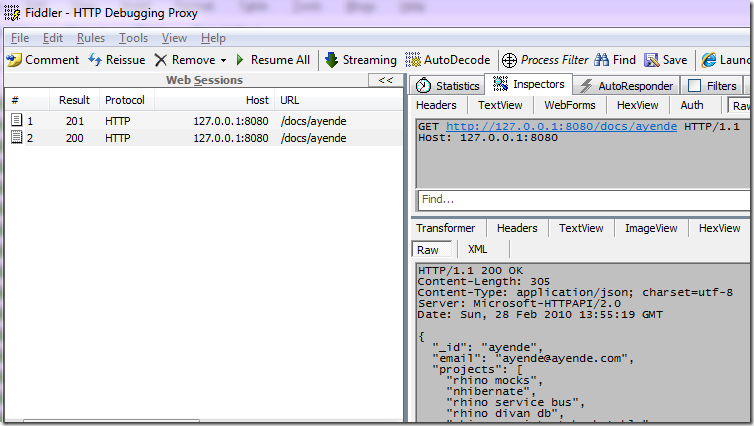Click the Find binoculars icon
The width and height of the screenshot is (754, 426).
tap(601, 60)
